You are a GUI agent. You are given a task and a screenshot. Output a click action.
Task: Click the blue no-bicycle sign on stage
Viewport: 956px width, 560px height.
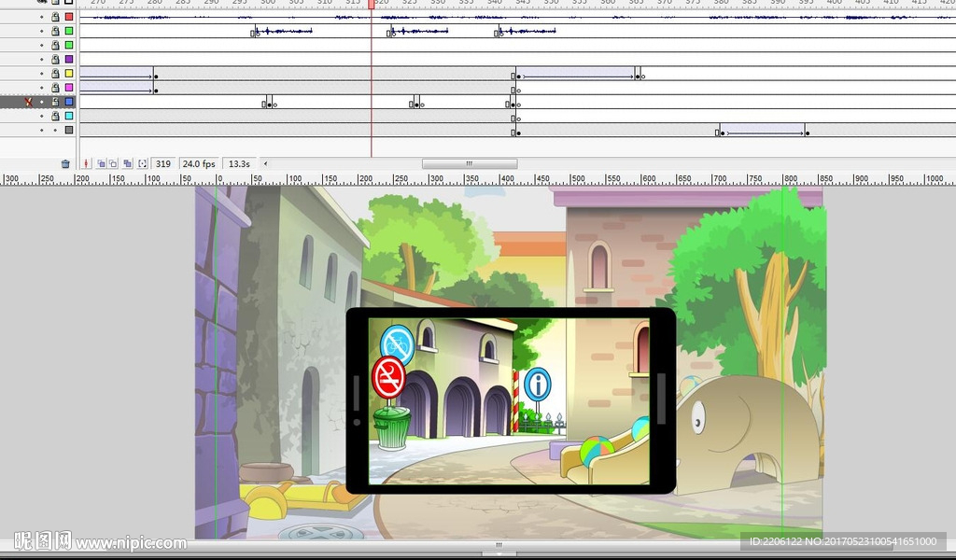(398, 343)
